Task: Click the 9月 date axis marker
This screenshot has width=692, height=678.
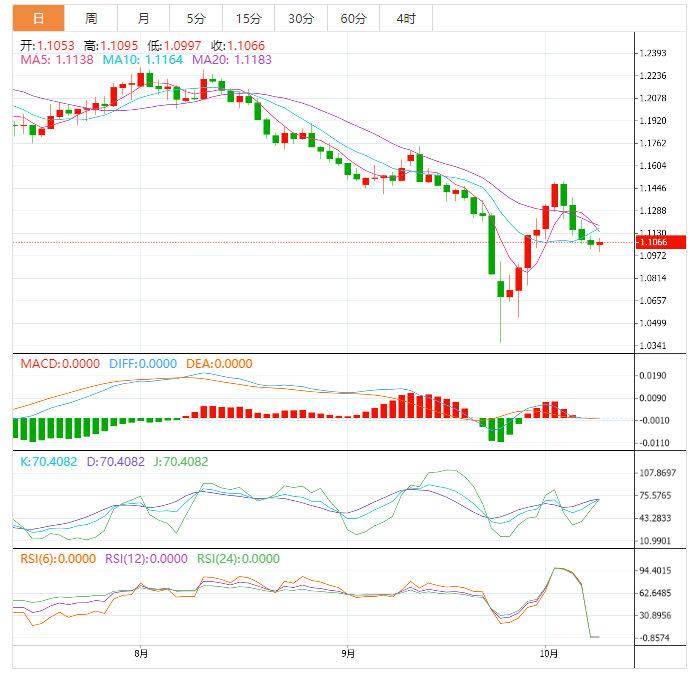Action: pyautogui.click(x=348, y=653)
